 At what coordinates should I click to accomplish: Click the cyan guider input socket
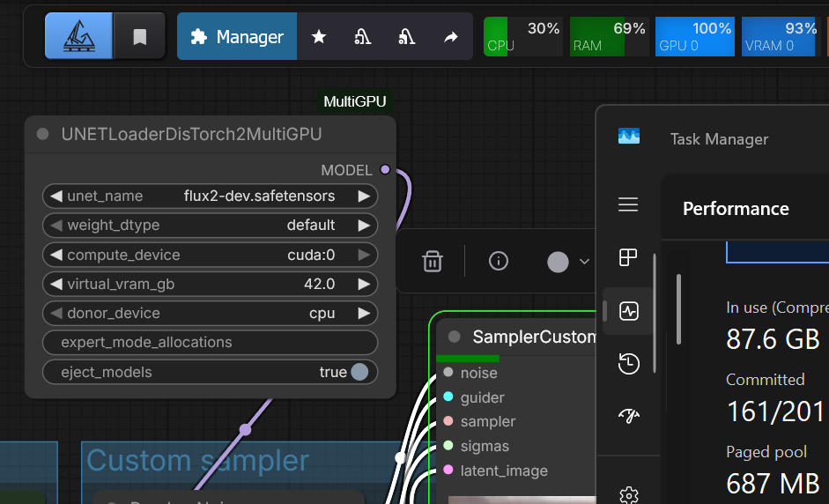coord(448,397)
